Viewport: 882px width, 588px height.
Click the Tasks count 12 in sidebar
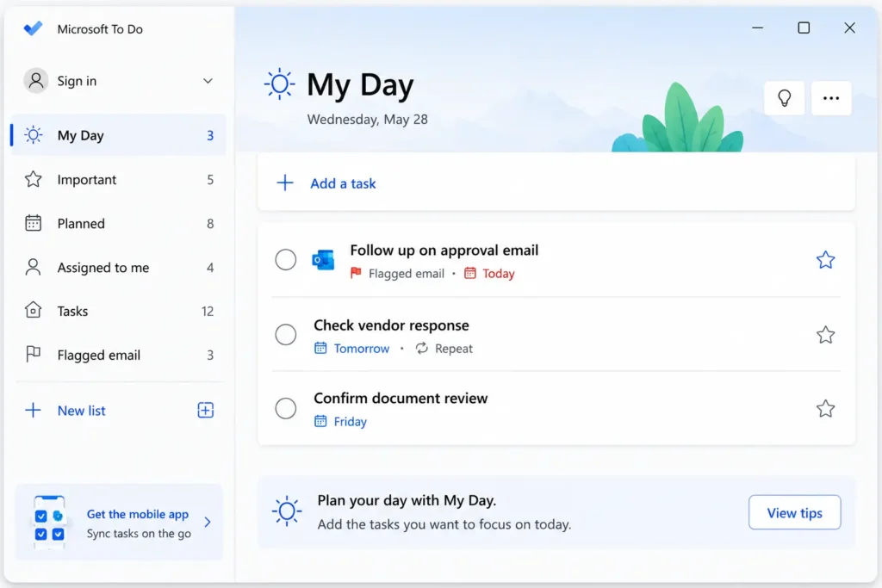pos(208,312)
